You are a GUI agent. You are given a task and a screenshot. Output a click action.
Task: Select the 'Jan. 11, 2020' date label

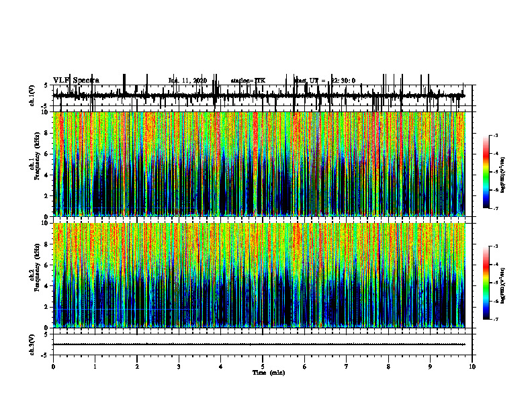187,81
